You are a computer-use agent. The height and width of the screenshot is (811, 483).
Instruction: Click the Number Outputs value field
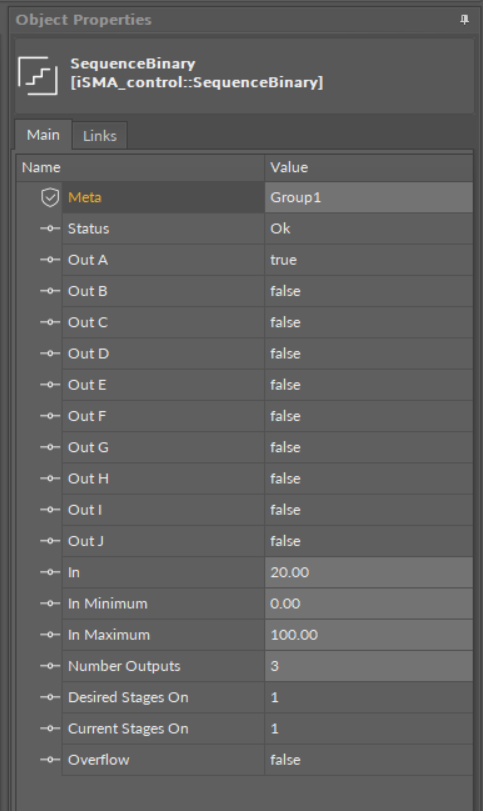coord(369,666)
